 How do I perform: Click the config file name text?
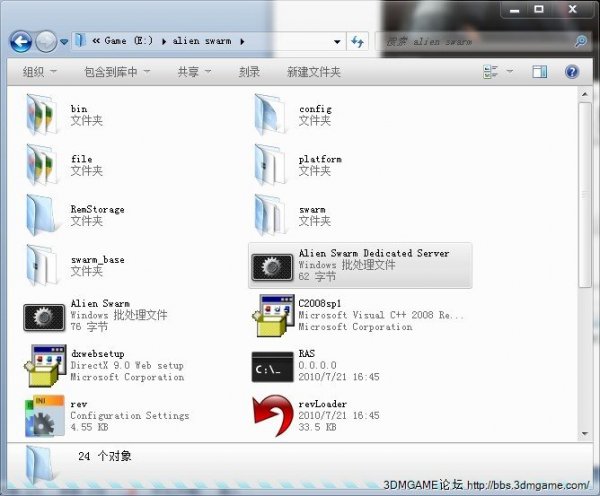(315, 109)
